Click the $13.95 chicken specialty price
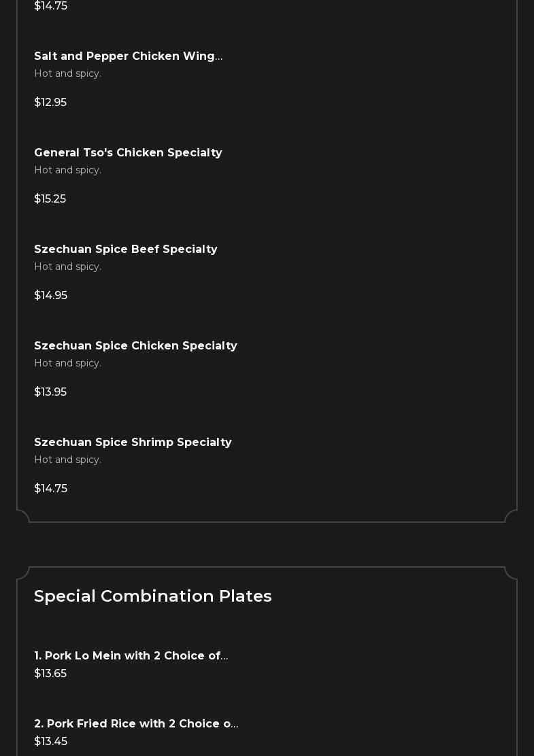Image resolution: width=534 pixels, height=756 pixels. coord(50,392)
